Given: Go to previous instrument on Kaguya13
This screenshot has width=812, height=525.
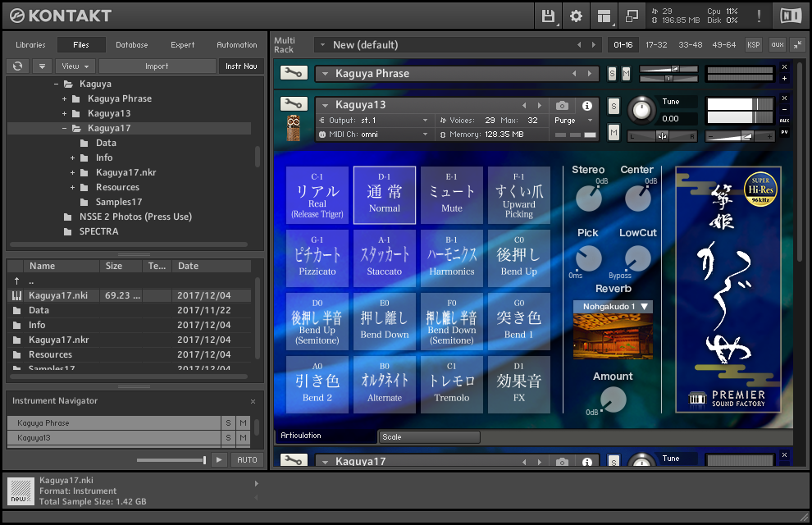Looking at the screenshot, I should coord(525,105).
